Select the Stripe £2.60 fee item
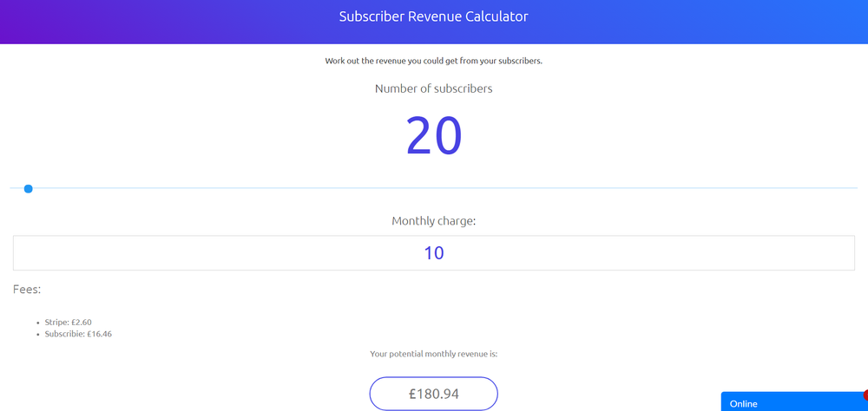The width and height of the screenshot is (868, 411). coord(68,322)
